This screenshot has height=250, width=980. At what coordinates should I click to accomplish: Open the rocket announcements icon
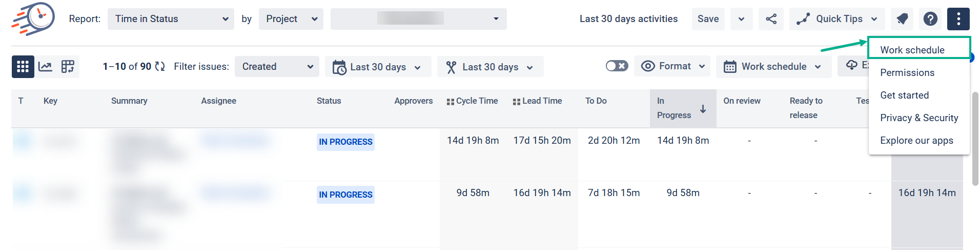coord(902,19)
